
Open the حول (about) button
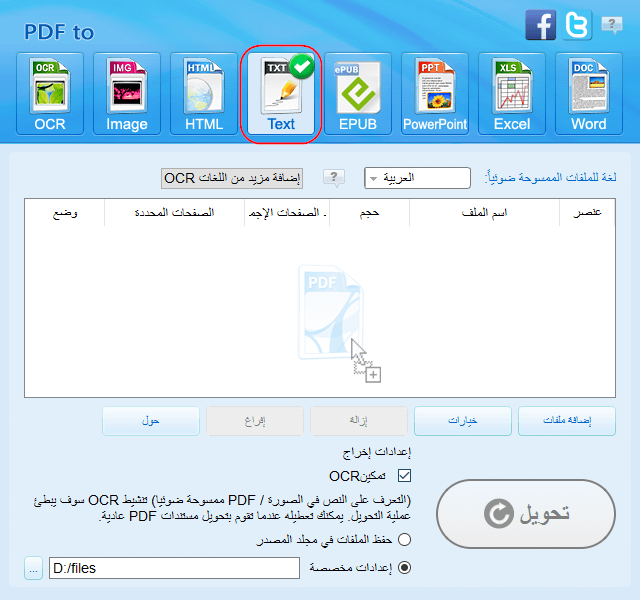151,421
